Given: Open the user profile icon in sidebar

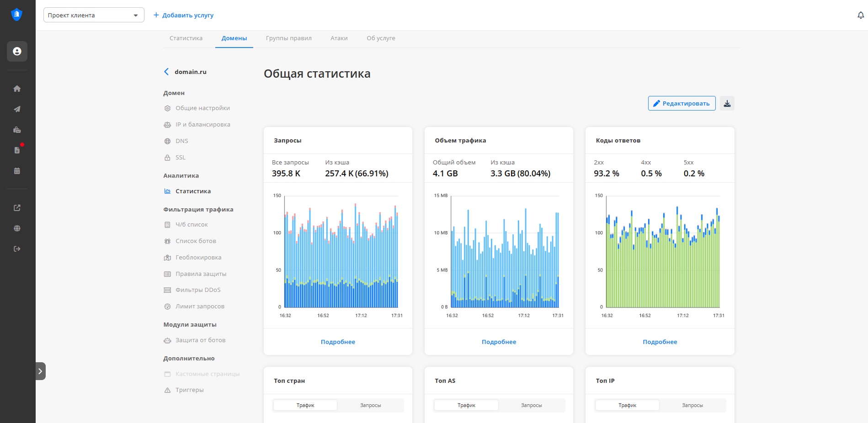Looking at the screenshot, I should [17, 52].
